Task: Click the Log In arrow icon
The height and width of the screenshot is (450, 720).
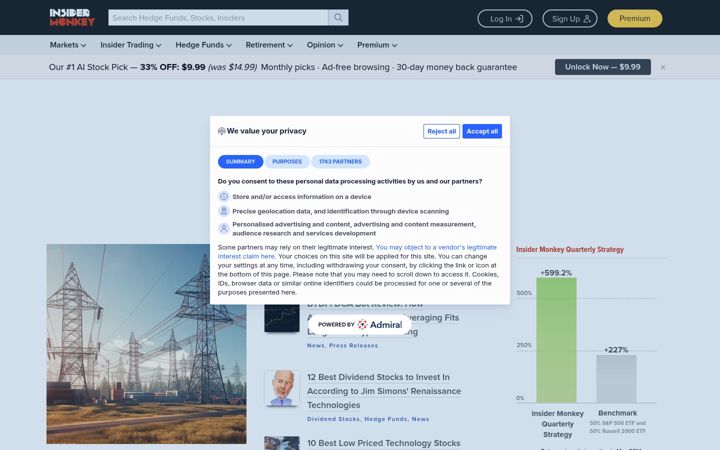Action: (519, 18)
